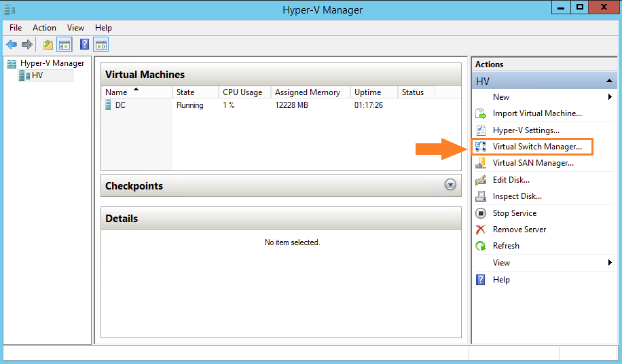Sort by the CPU Usage column header
Image resolution: width=622 pixels, height=364 pixels.
tap(244, 92)
